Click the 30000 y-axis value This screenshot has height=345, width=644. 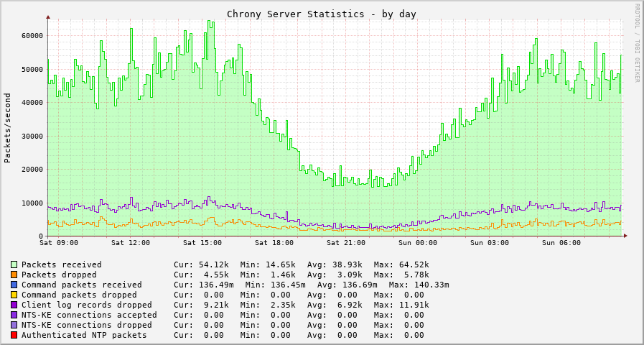tap(32, 136)
